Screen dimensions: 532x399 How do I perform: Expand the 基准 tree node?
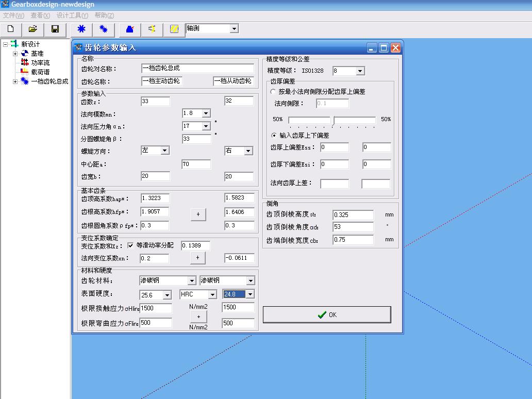click(x=15, y=54)
